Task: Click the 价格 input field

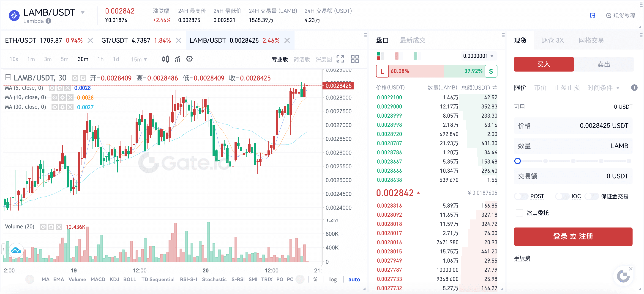Action: click(573, 125)
